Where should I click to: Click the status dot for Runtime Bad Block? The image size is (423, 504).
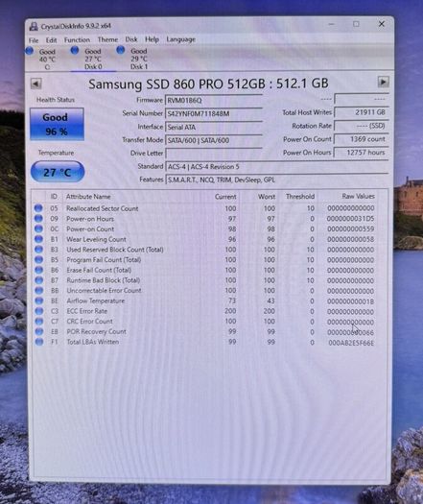point(39,280)
